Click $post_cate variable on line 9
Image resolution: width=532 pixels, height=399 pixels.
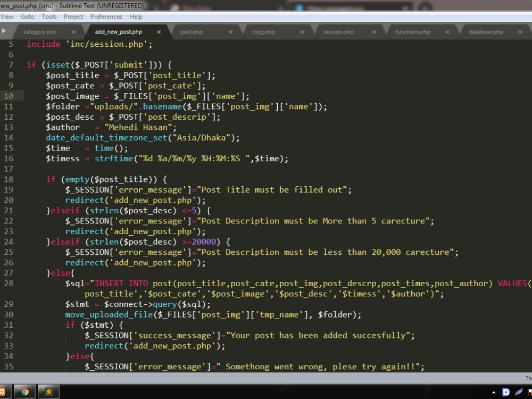click(70, 86)
